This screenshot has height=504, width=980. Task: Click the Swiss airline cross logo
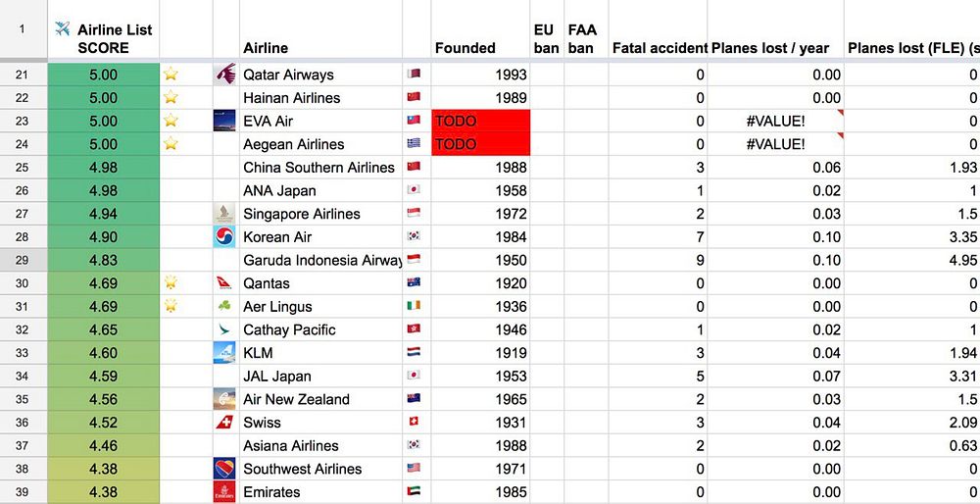click(225, 423)
